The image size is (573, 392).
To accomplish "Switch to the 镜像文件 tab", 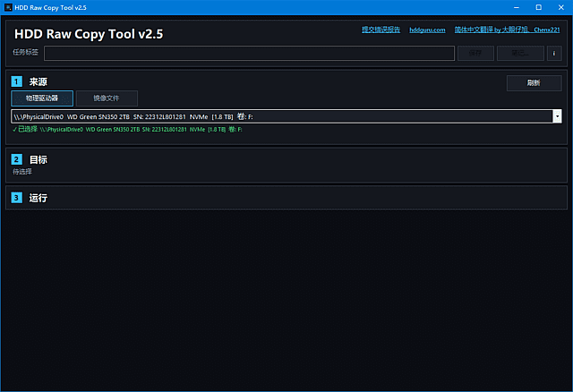I will pos(107,98).
